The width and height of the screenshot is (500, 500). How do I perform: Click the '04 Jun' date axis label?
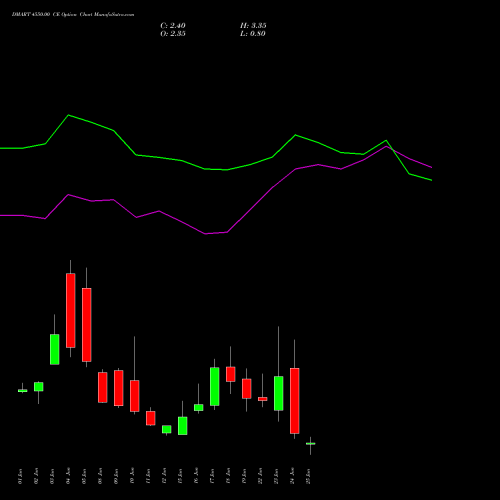click(x=68, y=476)
